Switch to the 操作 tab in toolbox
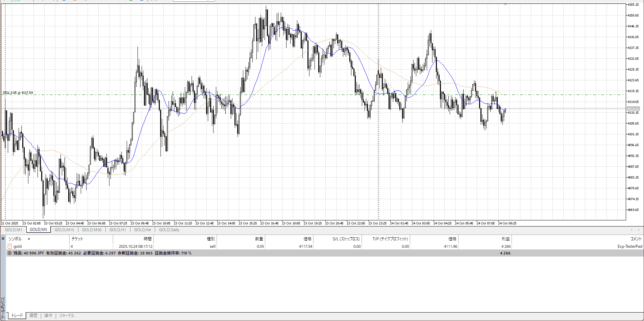The image size is (644, 321). point(48,316)
